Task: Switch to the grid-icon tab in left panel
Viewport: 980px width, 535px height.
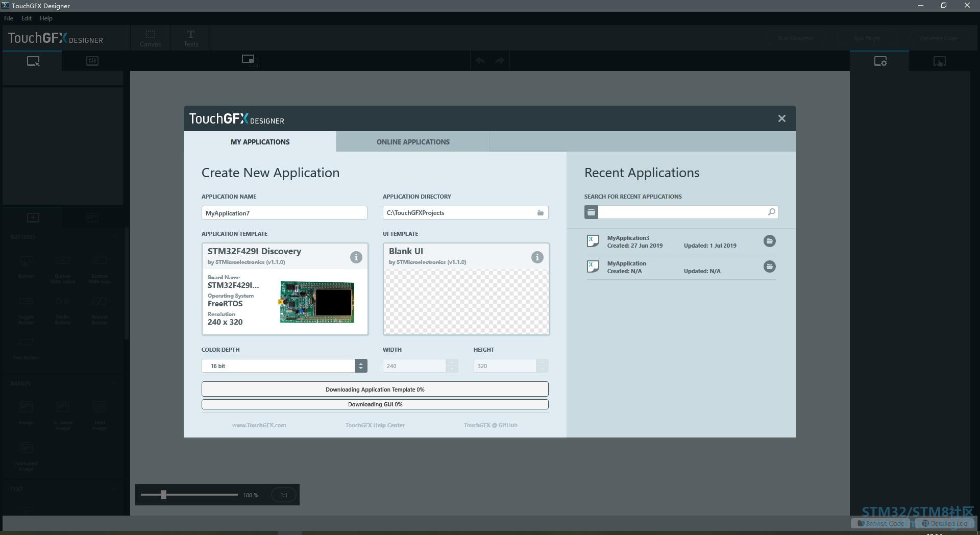Action: click(92, 61)
